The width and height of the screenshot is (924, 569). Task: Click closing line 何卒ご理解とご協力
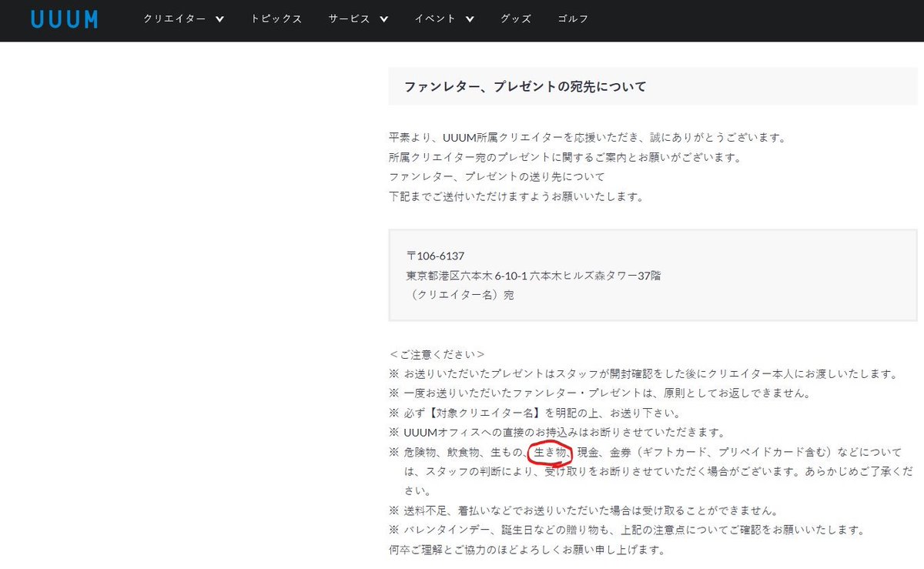[x=527, y=550]
